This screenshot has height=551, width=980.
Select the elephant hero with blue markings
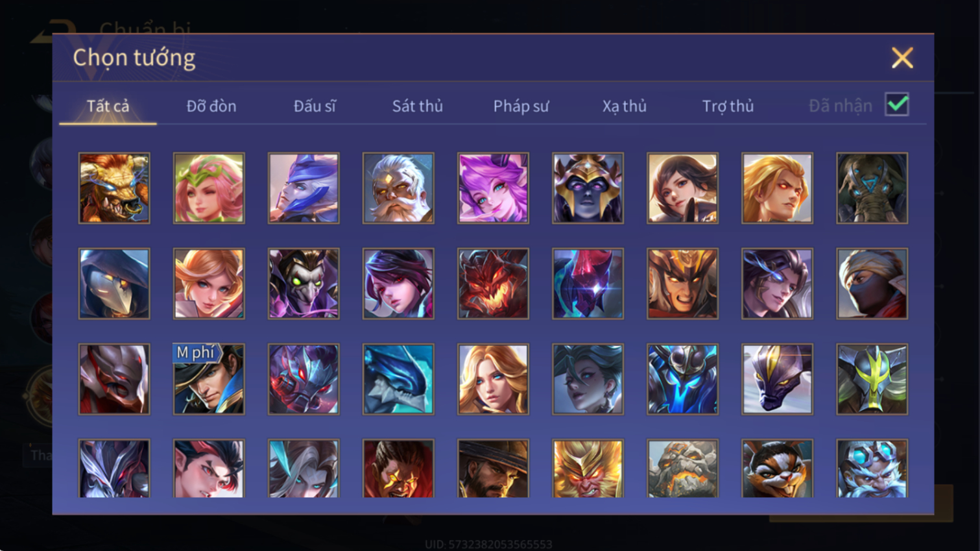(872, 188)
